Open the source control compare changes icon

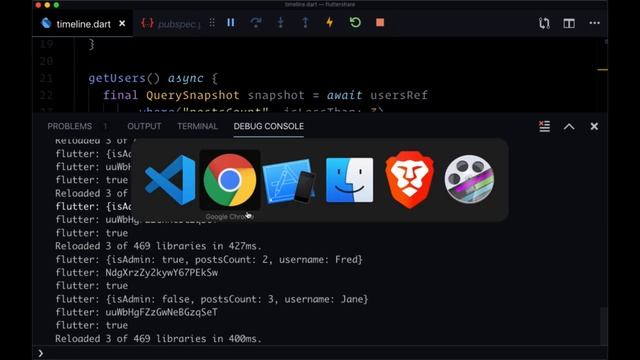pyautogui.click(x=544, y=23)
